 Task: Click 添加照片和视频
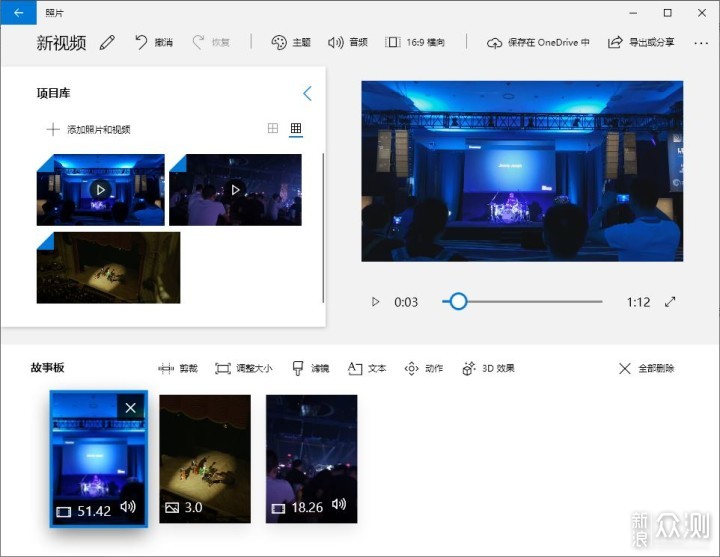tap(88, 129)
